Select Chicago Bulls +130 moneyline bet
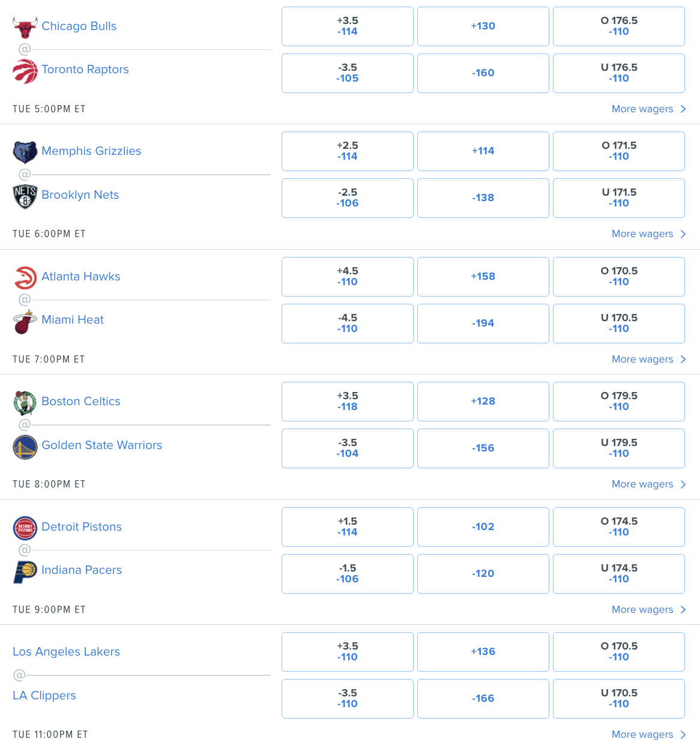This screenshot has height=748, width=700. (x=483, y=26)
